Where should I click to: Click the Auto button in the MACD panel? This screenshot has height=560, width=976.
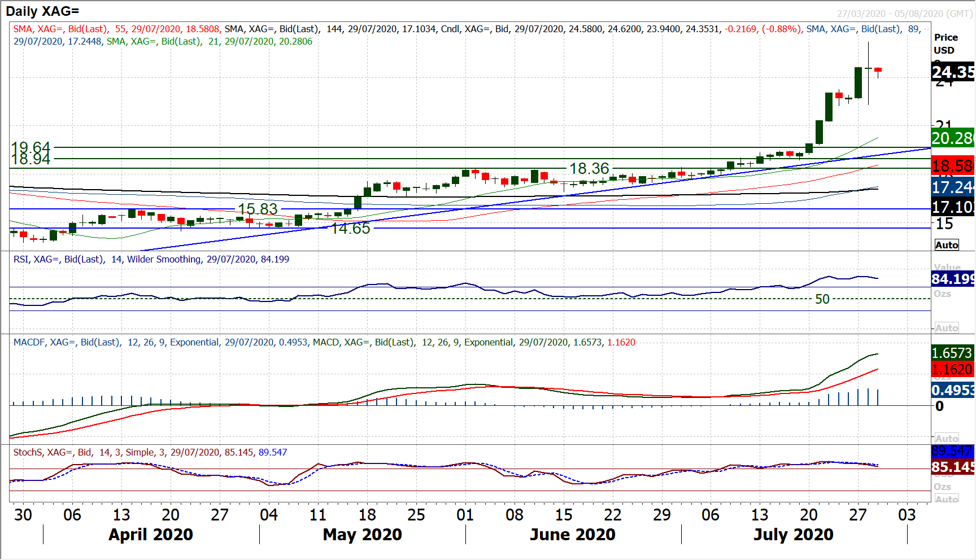(x=947, y=439)
